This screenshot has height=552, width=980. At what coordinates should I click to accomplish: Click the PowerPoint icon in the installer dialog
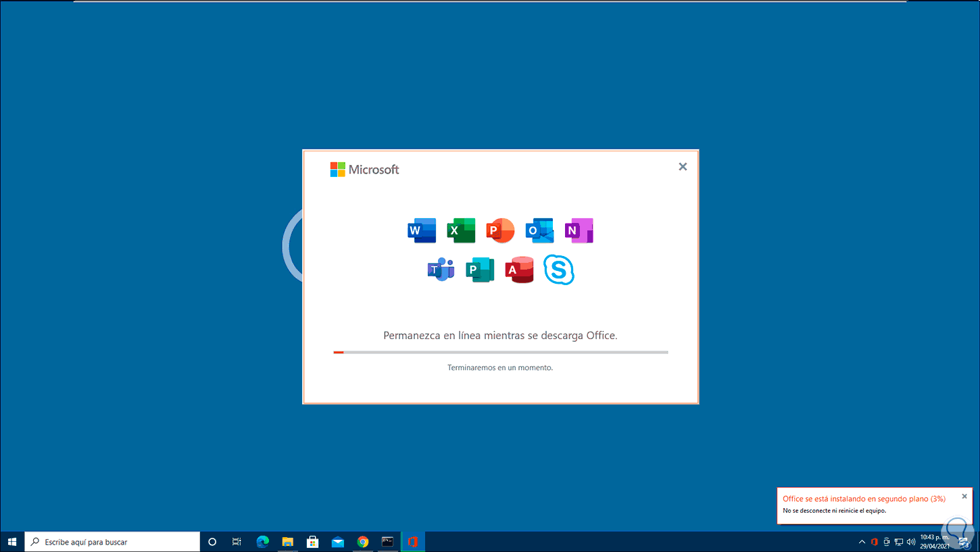coord(500,230)
